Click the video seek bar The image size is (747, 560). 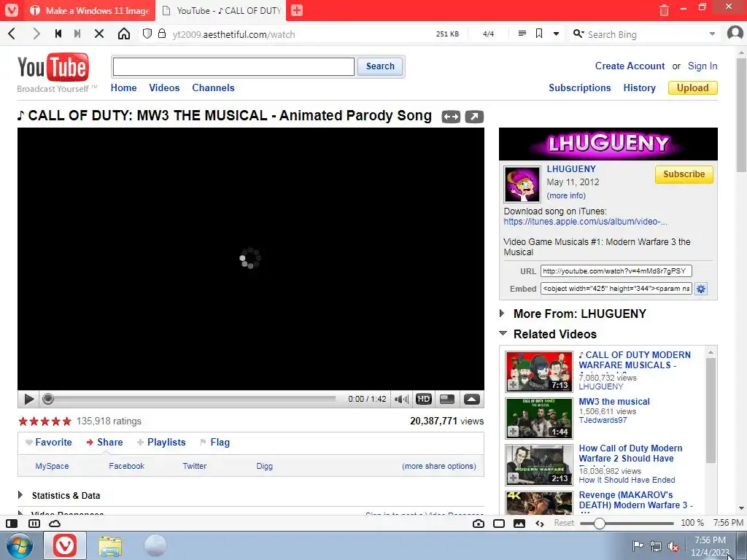[x=190, y=399]
